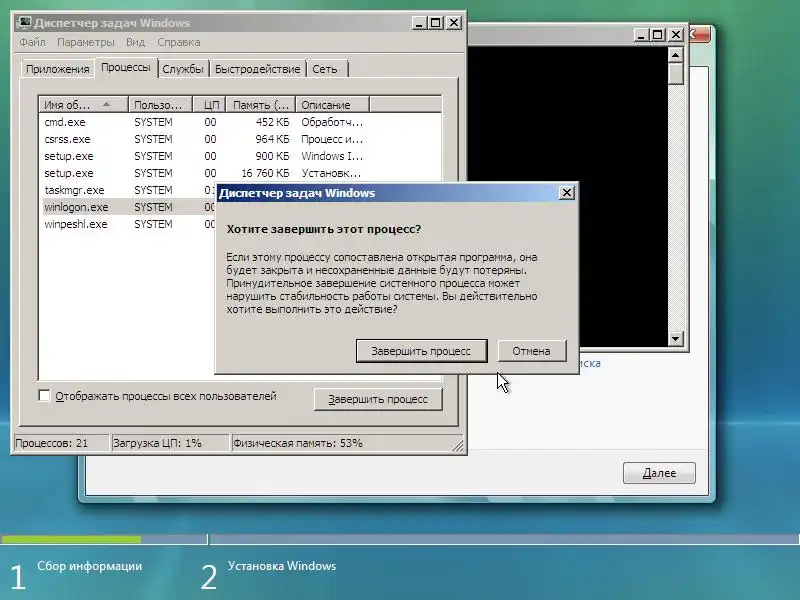Sort by ЦП column header
This screenshot has height=600, width=800.
209,105
